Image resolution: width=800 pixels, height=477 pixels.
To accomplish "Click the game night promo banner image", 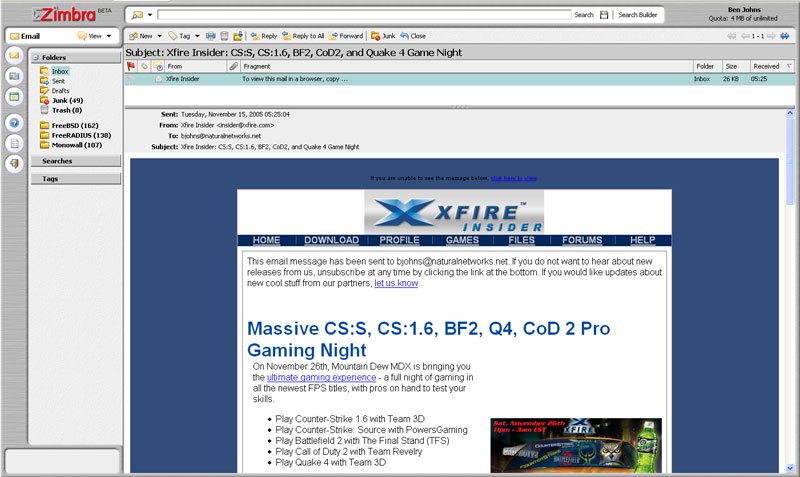I will (576, 445).
